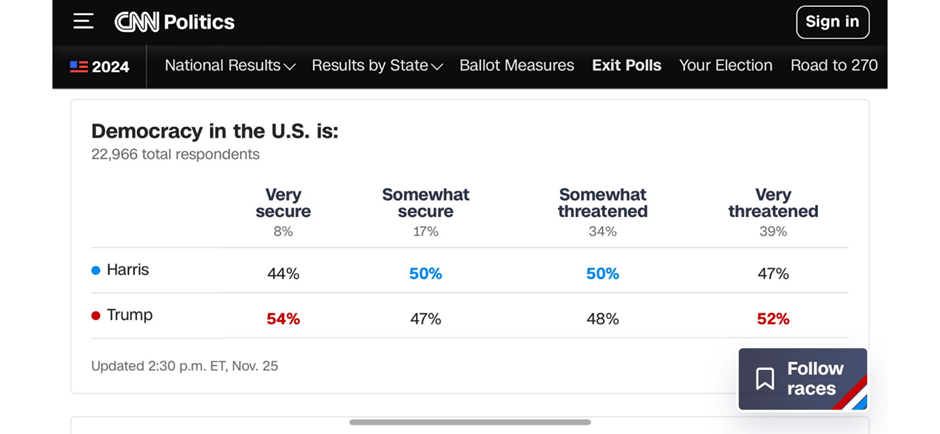
Task: Click the blue dot beside Harris
Action: click(96, 270)
